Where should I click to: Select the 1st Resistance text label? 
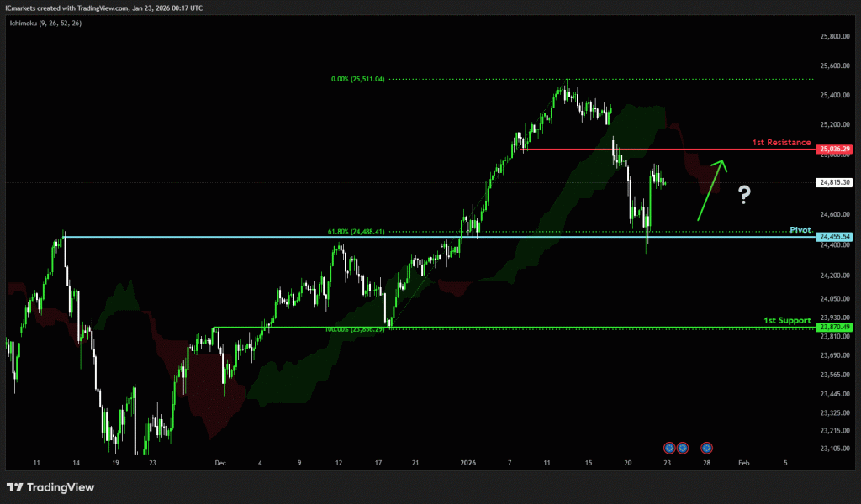[x=780, y=143]
